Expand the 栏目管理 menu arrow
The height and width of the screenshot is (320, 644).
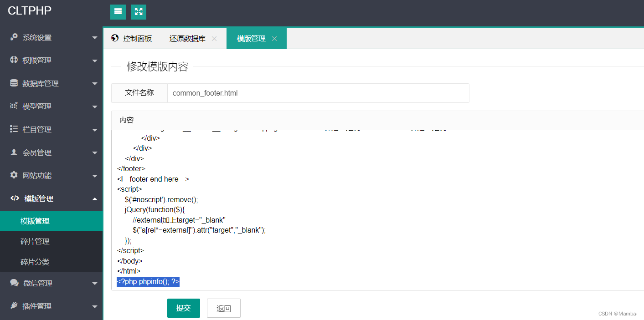tap(95, 130)
